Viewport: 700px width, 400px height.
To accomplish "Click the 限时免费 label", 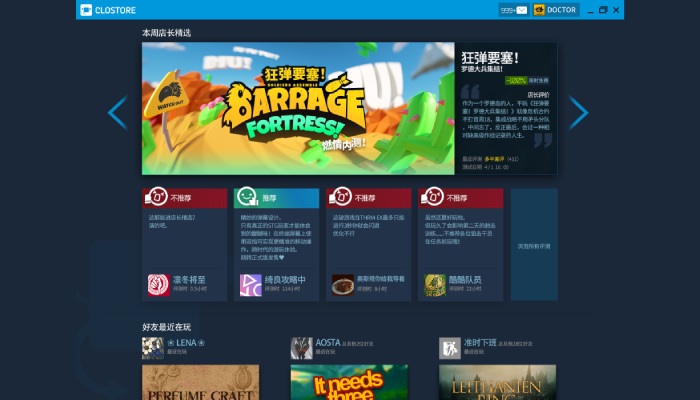I will coord(538,80).
